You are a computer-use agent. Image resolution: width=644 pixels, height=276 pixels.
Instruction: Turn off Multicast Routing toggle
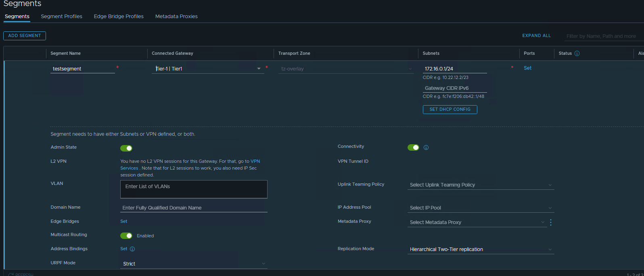coord(126,236)
